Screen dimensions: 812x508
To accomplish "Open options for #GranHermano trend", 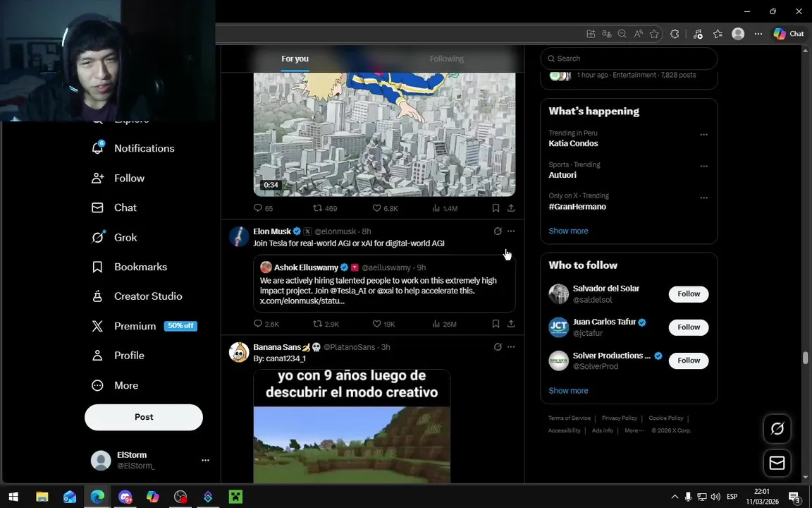I will tap(703, 198).
